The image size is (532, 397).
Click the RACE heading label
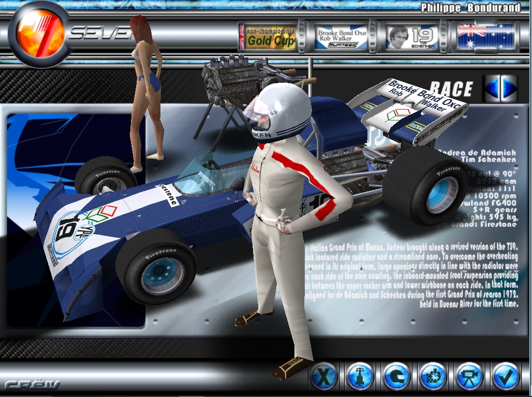(451, 89)
